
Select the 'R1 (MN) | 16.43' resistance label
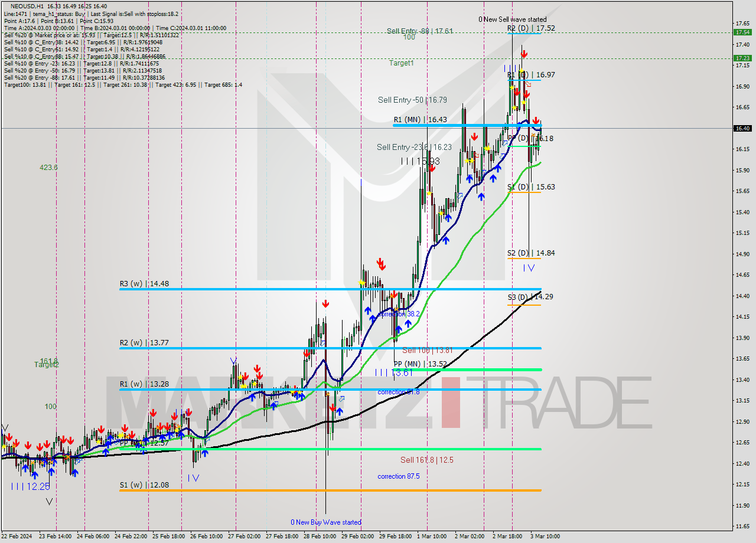pyautogui.click(x=420, y=119)
